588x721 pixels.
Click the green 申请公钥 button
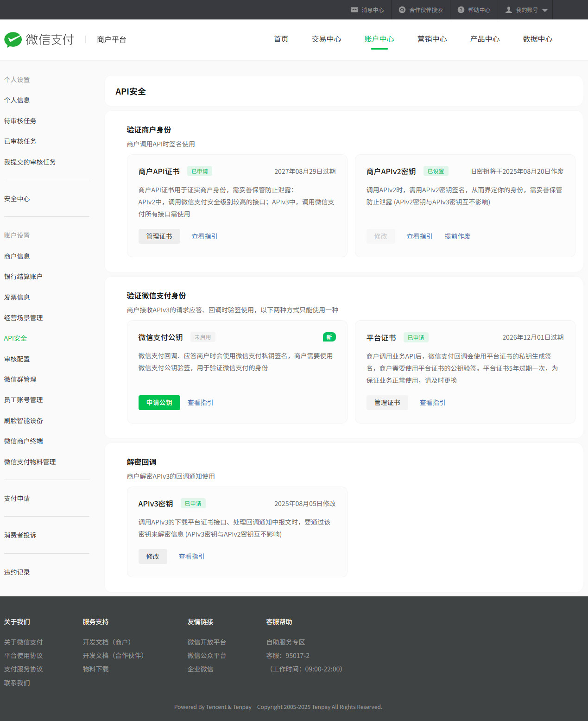[x=159, y=403]
